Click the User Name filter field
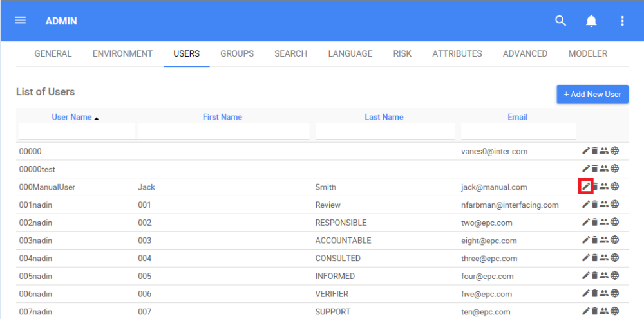 (x=77, y=131)
